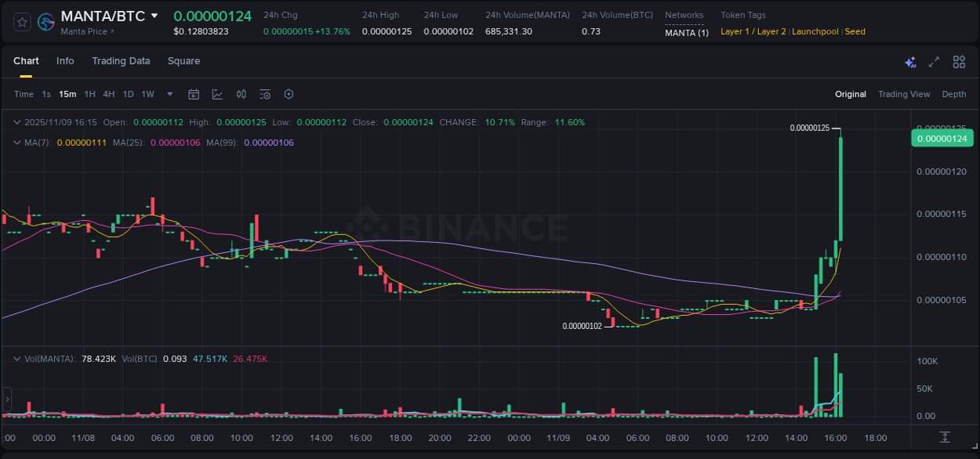This screenshot has height=459, width=980.
Task: Collapse the Vol(MANTA) indicator panel chevron
Action: point(17,358)
